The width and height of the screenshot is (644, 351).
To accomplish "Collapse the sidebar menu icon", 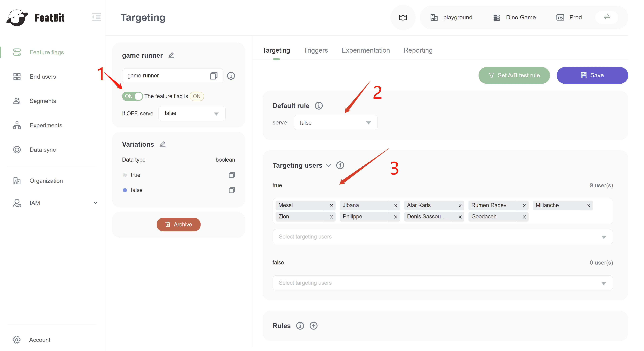I will click(x=96, y=17).
